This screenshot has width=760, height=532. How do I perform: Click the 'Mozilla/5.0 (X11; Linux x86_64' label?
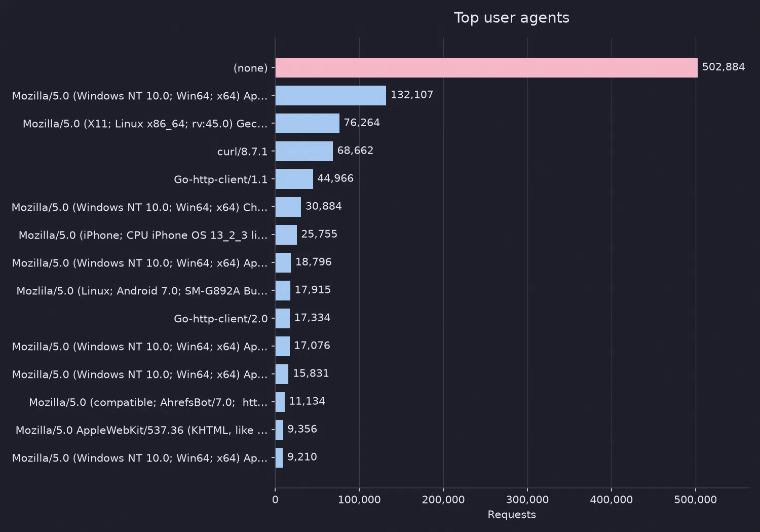145,124
